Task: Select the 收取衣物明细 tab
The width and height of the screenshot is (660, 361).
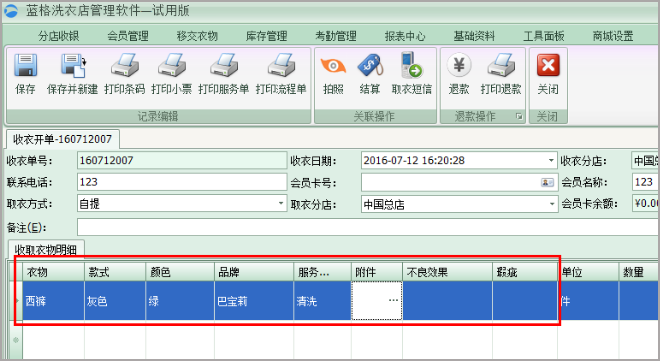Action: tap(46, 250)
